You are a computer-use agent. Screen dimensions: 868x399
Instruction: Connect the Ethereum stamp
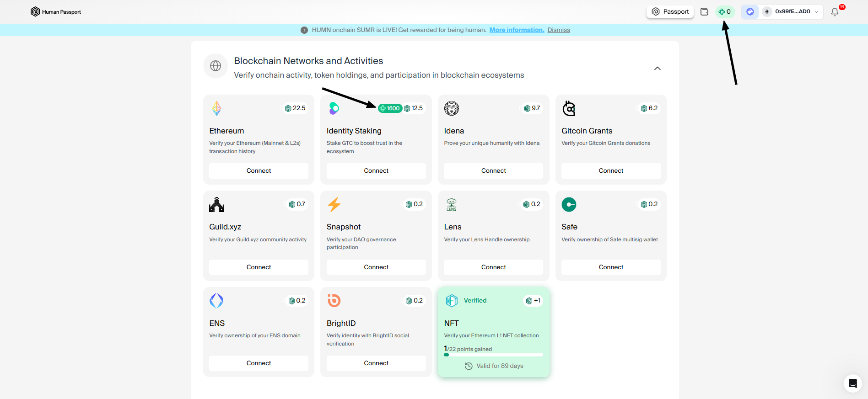259,170
